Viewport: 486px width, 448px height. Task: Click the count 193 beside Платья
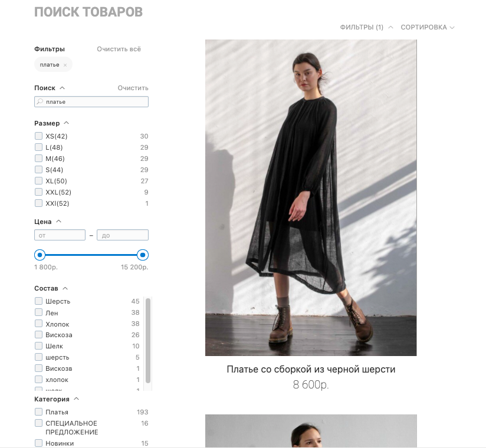tap(143, 412)
